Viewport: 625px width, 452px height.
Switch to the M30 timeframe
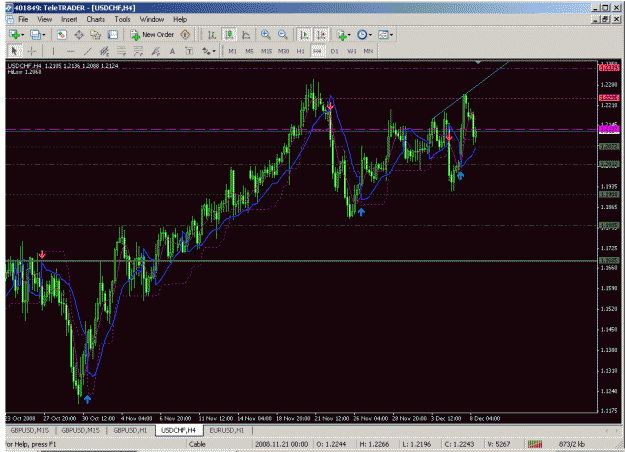click(x=283, y=51)
